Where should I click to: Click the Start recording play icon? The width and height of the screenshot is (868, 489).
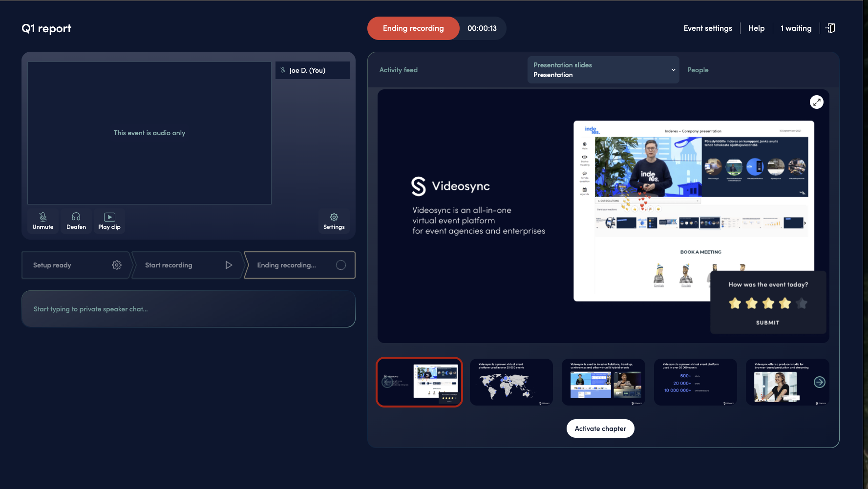pyautogui.click(x=229, y=265)
